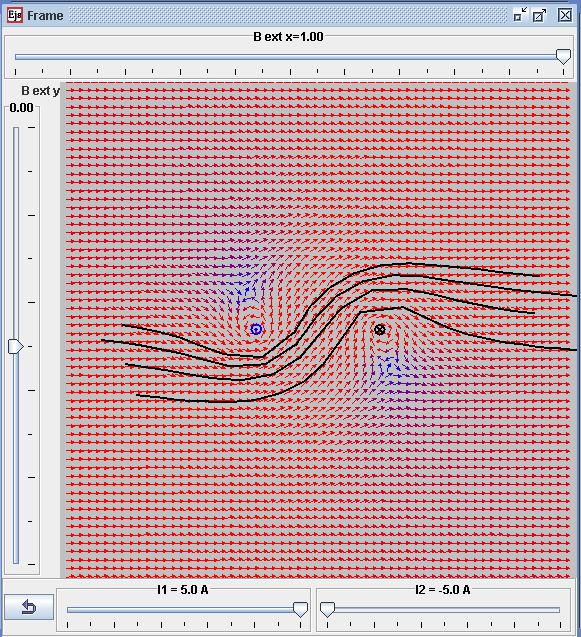Select the black crossed wire marker
The image size is (581, 637).
[x=379, y=329]
